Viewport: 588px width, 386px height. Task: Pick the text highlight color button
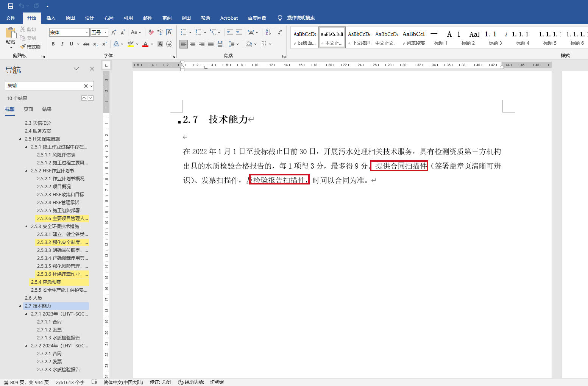coord(131,44)
